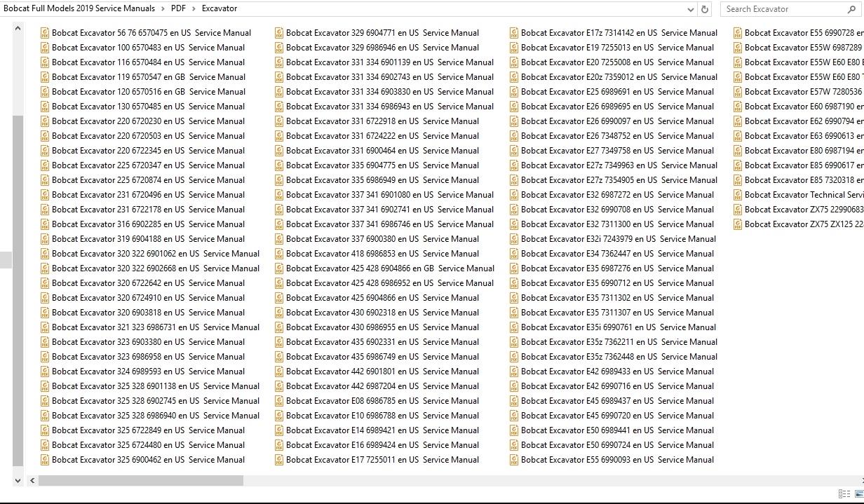This screenshot has width=864, height=504.
Task: Navigate to Bobcat Full Models 2019 Service Manuals
Action: pyautogui.click(x=79, y=9)
